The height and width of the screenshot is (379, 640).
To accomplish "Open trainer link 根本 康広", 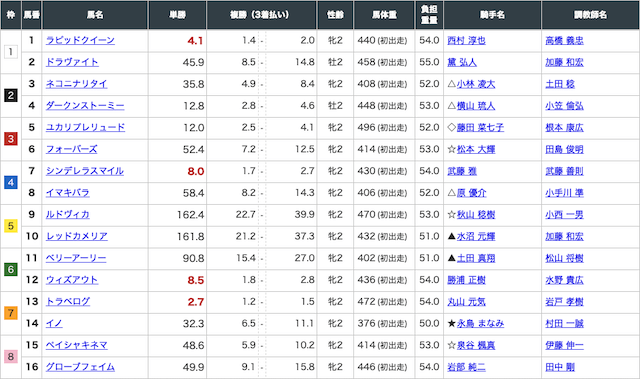I will (564, 127).
